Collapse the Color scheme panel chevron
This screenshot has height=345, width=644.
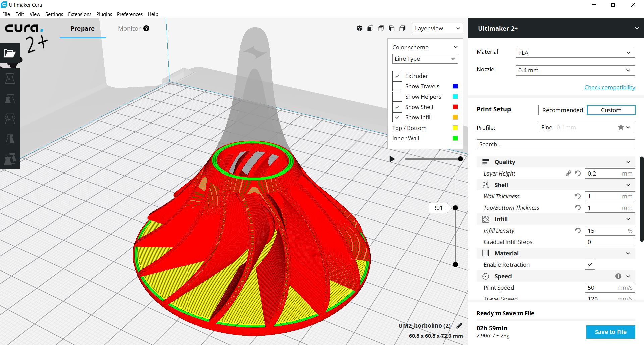tap(455, 47)
